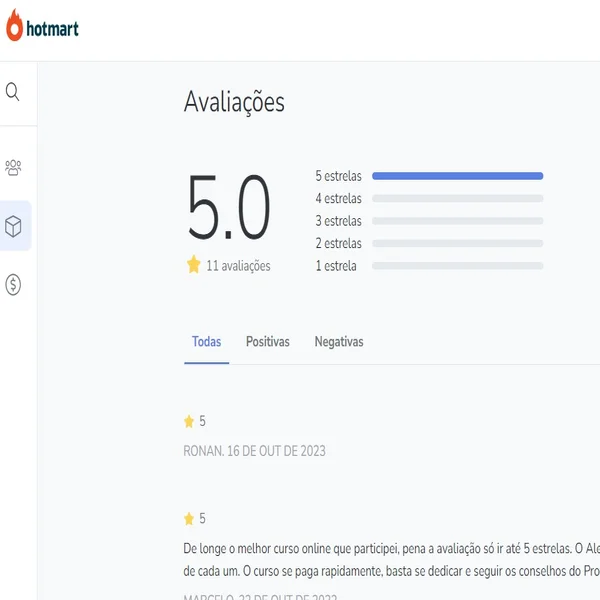The width and height of the screenshot is (600, 600).
Task: Click the 'De longe o melhor curso' review line
Action: 391,549
